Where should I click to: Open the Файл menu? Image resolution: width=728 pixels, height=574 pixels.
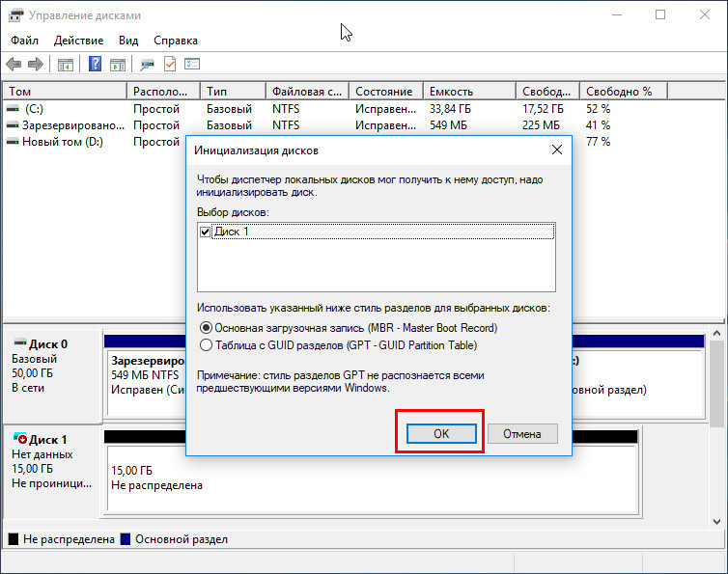[x=24, y=41]
